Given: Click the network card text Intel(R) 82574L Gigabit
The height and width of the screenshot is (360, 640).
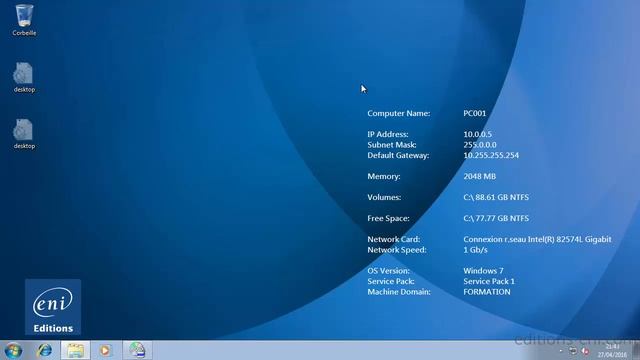Looking at the screenshot, I should 569,240.
